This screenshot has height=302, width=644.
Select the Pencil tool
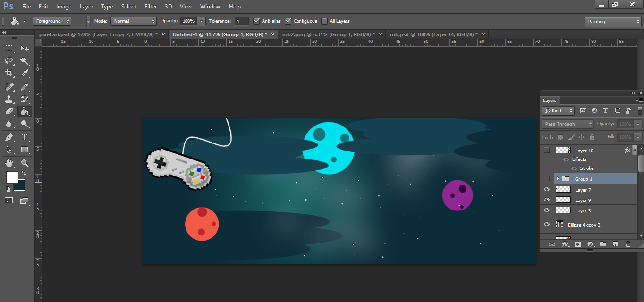pyautogui.click(x=25, y=87)
